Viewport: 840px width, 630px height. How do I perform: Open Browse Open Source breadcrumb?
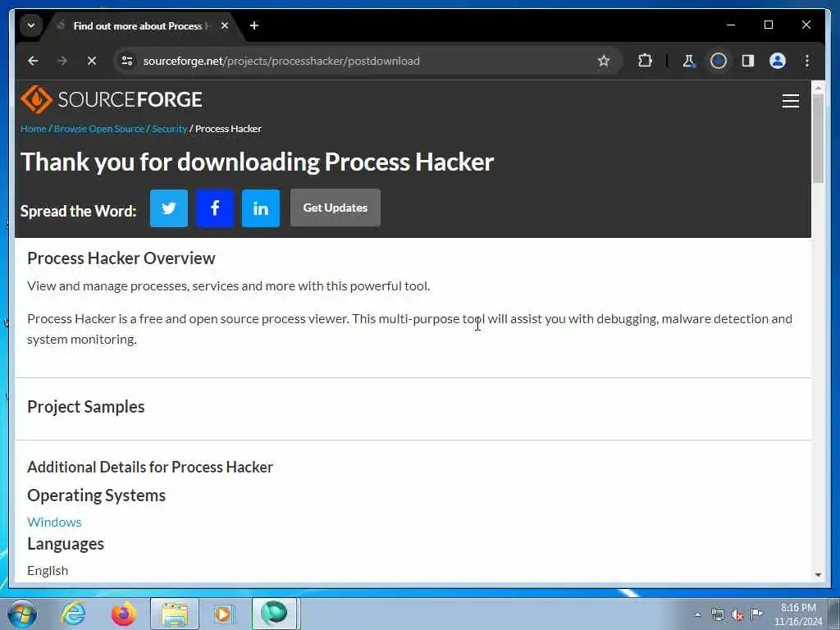point(99,129)
